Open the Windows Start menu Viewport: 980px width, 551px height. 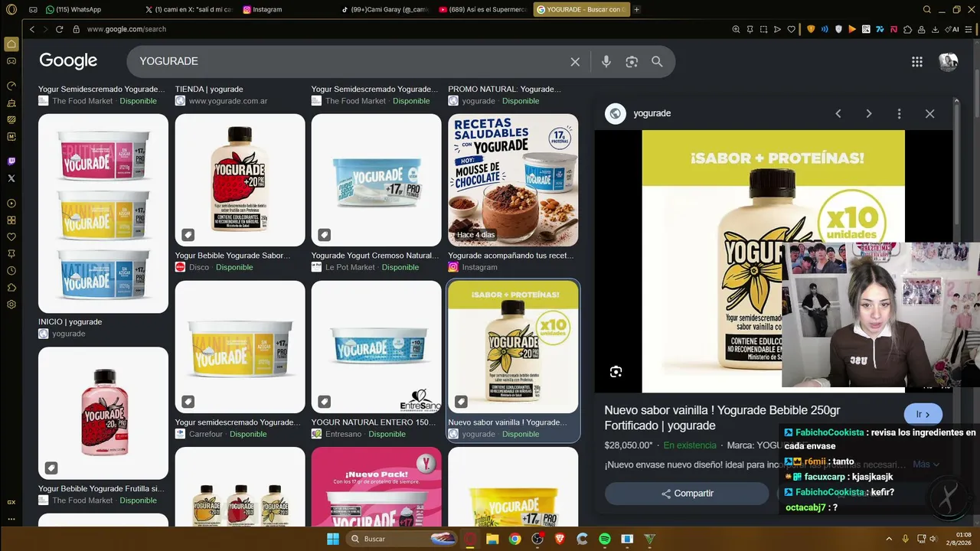pos(333,539)
